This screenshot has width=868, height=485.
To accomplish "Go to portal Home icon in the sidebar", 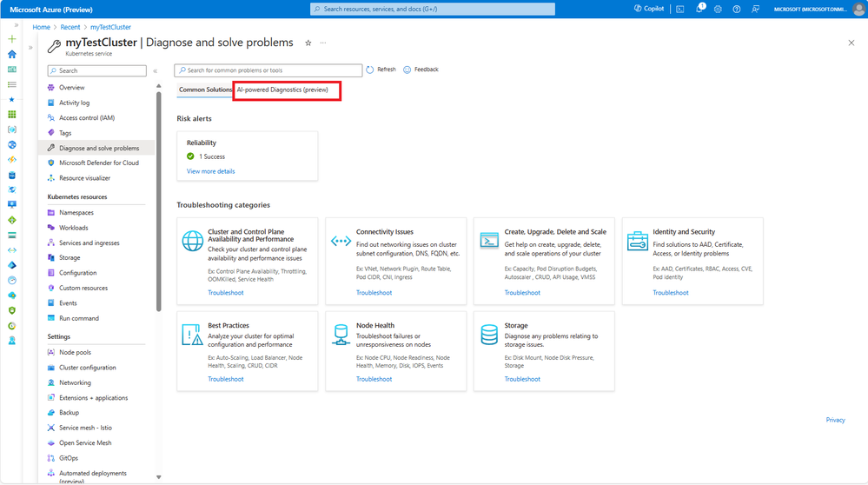I will click(11, 54).
